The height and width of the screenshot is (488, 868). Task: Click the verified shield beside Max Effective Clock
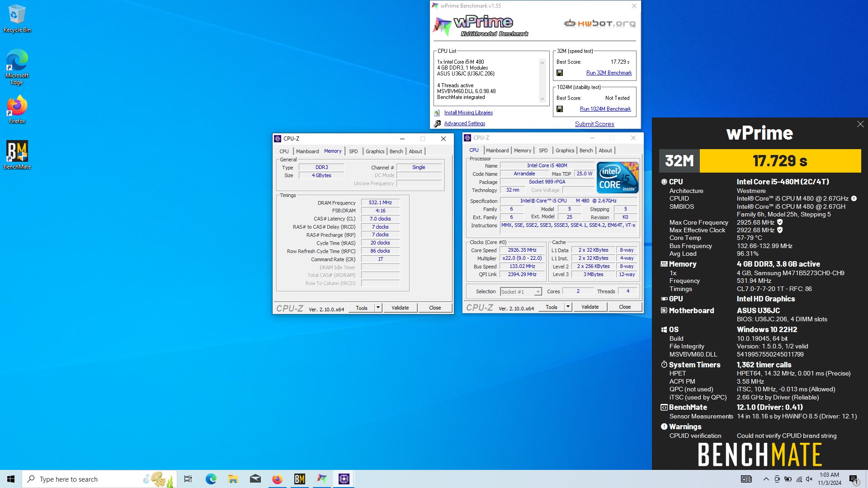click(780, 230)
